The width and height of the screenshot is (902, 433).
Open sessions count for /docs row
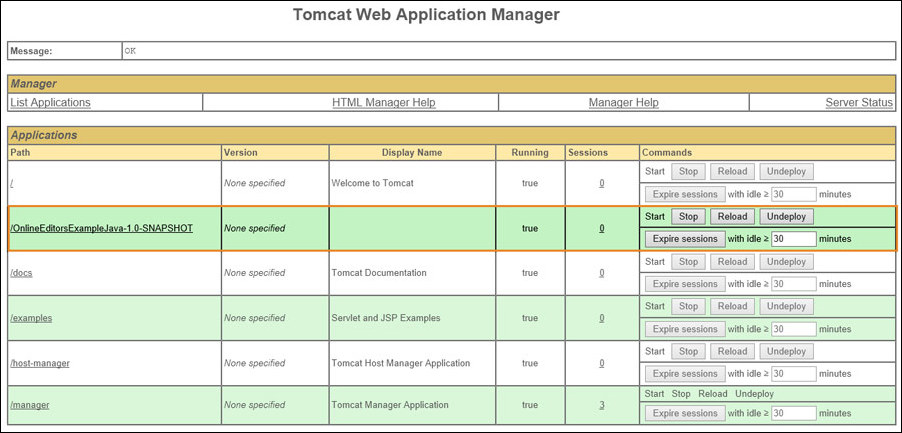pyautogui.click(x=602, y=273)
